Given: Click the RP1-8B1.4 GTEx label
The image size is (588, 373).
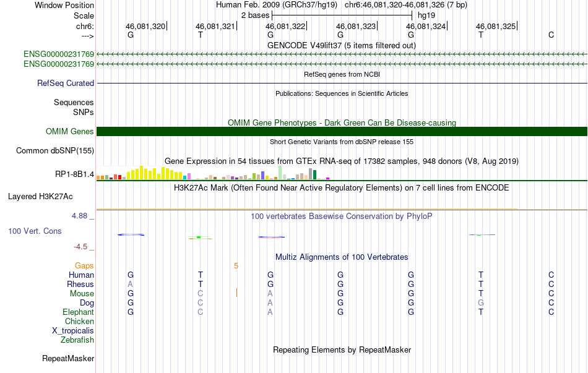Looking at the screenshot, I should click(x=74, y=174).
